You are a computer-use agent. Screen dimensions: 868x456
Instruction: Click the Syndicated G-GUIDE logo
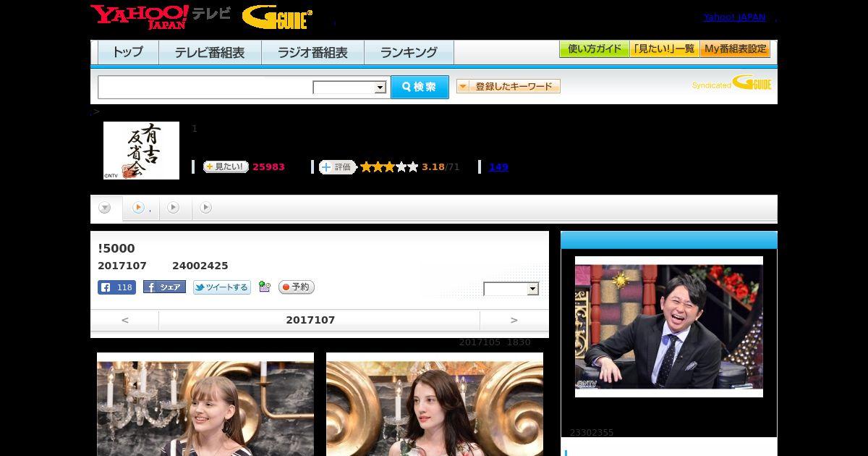tap(732, 83)
